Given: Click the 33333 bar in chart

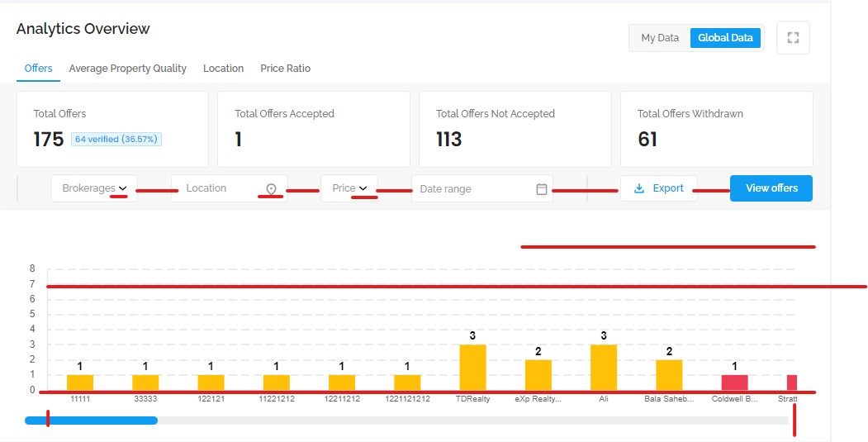Looking at the screenshot, I should click(x=145, y=383).
